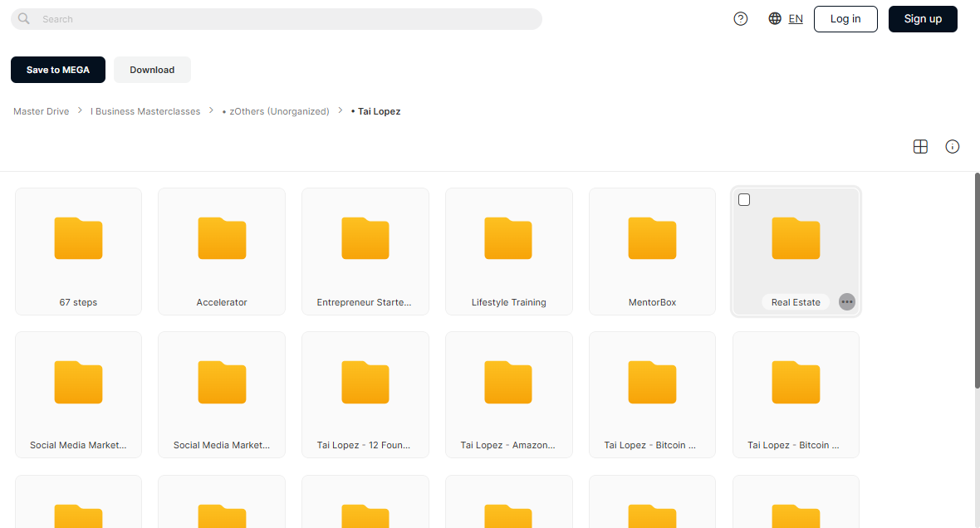
Task: Open the Real Estate folder icon
Action: tap(796, 238)
